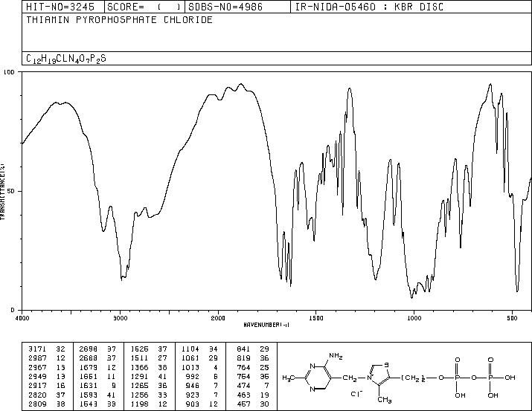Viewport: 532px width, 411px height.
Task: Click the H3C methyl label on the pyrimidine
Action: click(289, 378)
